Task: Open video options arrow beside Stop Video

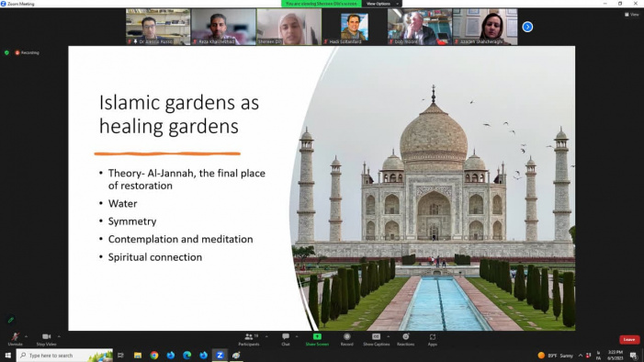Action: 59,336
